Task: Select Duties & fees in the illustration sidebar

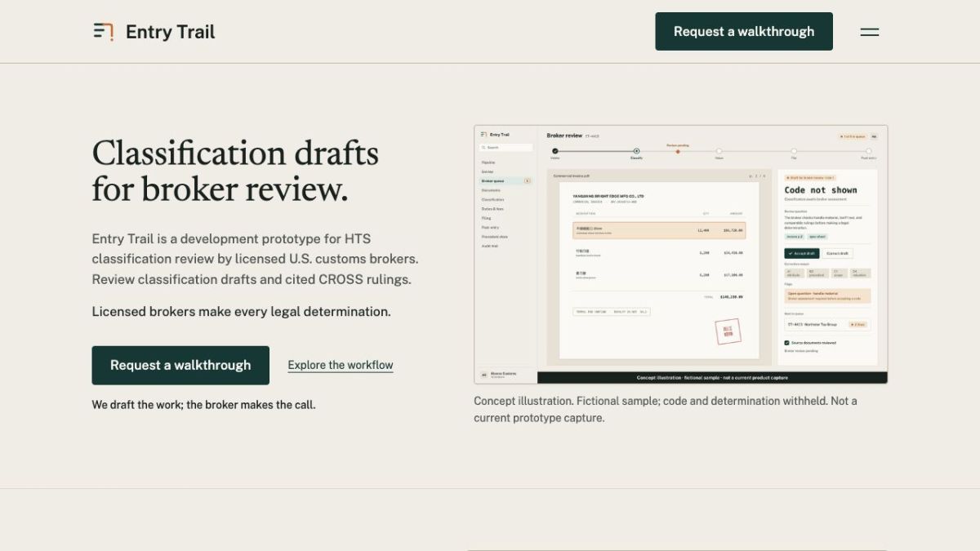Action: tap(492, 209)
